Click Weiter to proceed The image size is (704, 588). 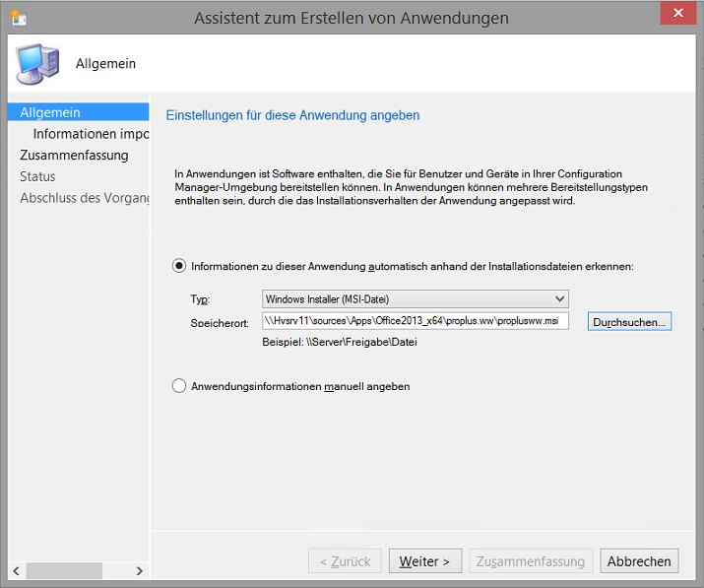[424, 561]
